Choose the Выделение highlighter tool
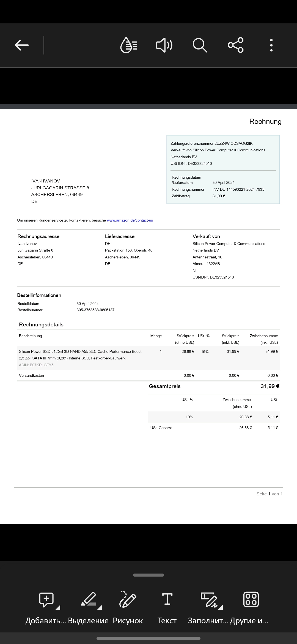297x644 pixels. 88,599
